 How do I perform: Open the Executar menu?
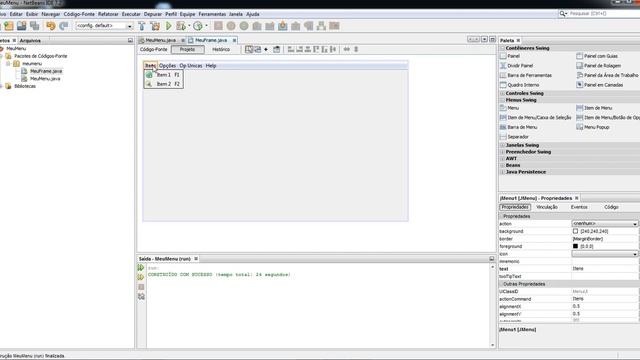point(131,14)
